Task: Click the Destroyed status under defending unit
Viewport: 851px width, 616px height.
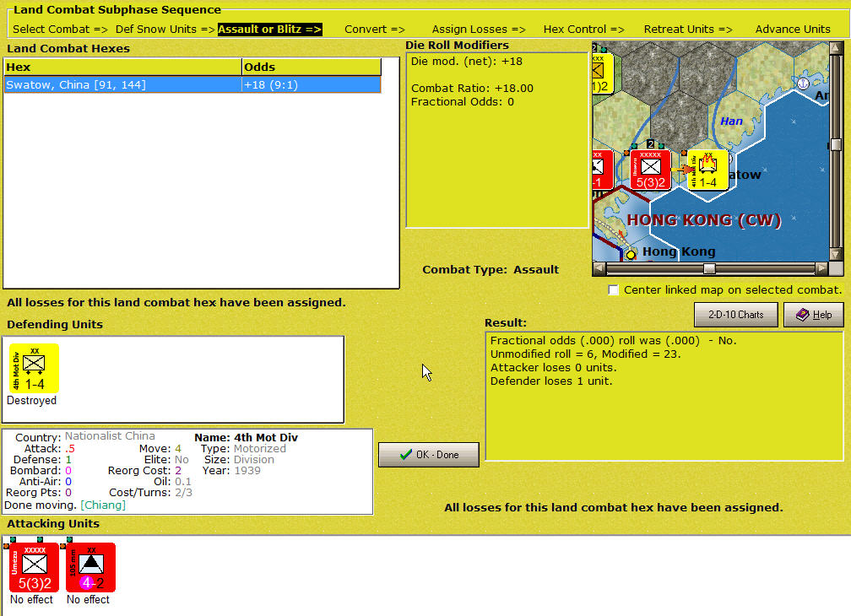Action: (x=31, y=400)
